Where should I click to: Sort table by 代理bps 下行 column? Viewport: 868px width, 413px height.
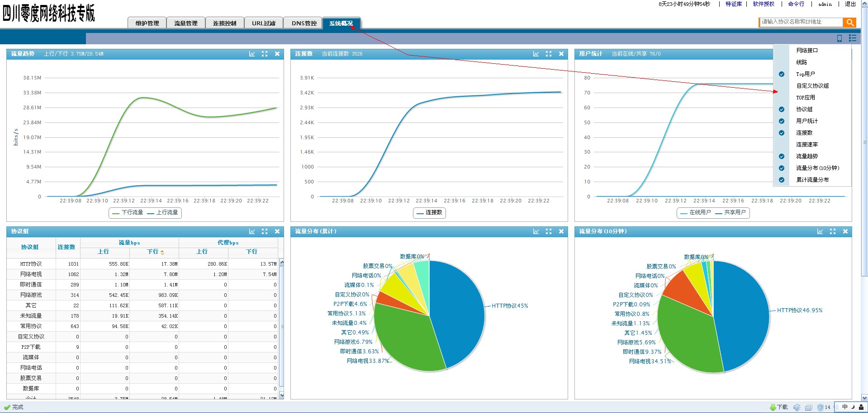pos(253,252)
